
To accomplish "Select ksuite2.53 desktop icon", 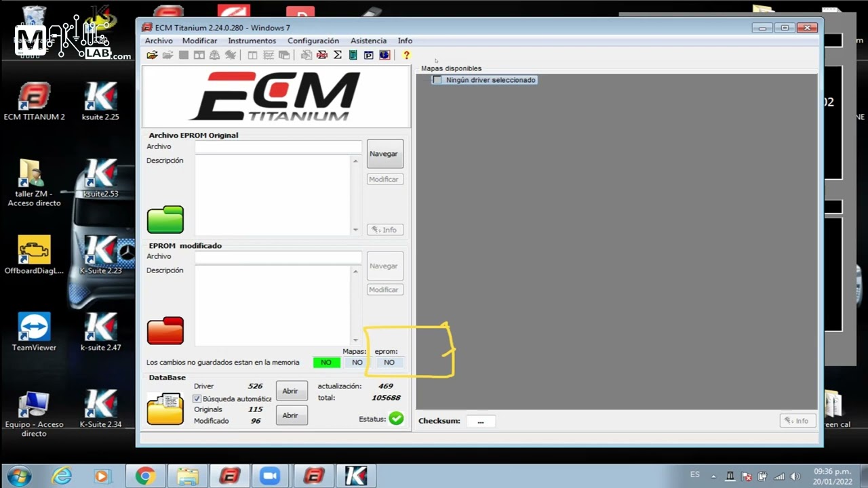I will coord(100,178).
